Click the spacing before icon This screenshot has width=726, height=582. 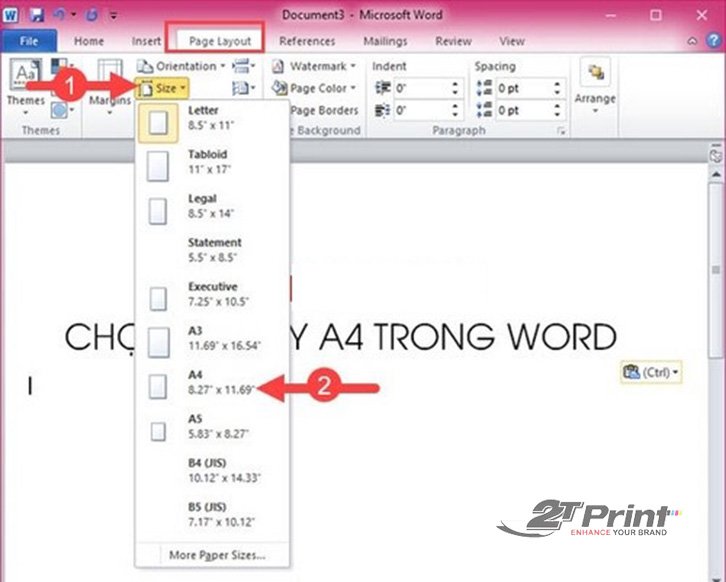pos(484,88)
